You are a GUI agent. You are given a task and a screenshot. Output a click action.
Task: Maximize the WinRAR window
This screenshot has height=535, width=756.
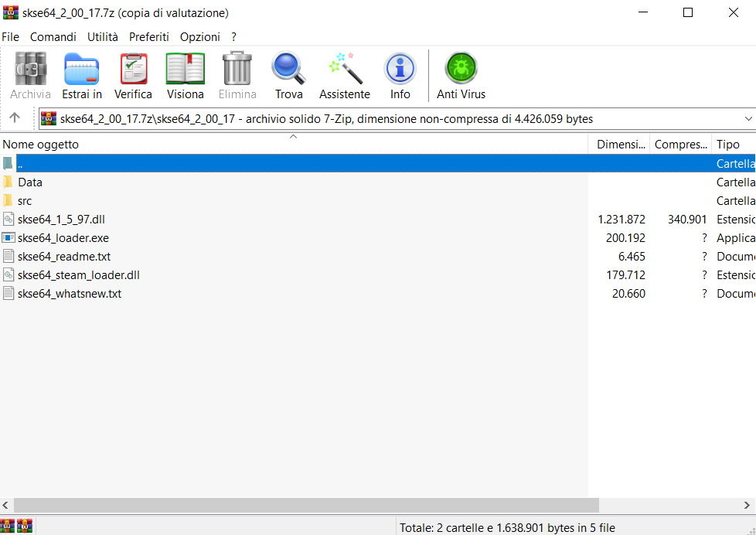click(688, 12)
